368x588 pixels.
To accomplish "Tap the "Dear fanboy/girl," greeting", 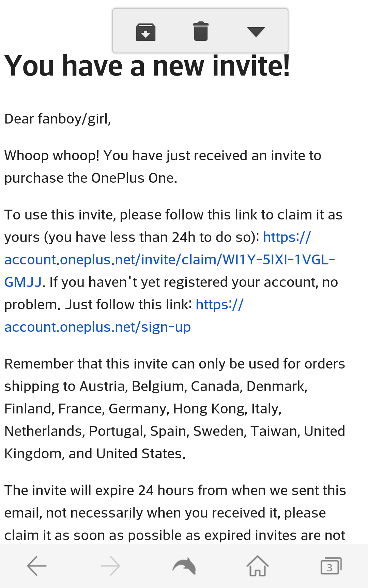I will point(58,119).
